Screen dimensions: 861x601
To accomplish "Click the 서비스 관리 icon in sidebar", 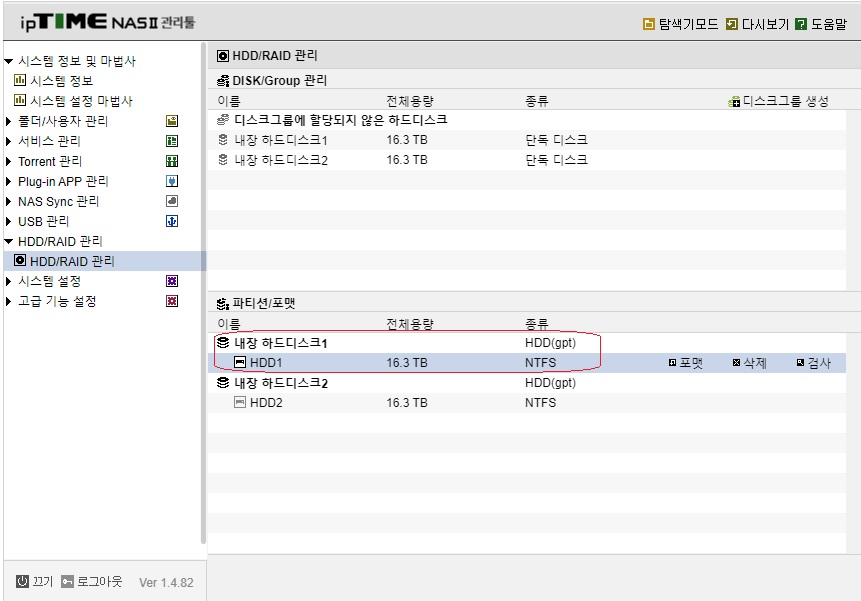I will point(172,141).
